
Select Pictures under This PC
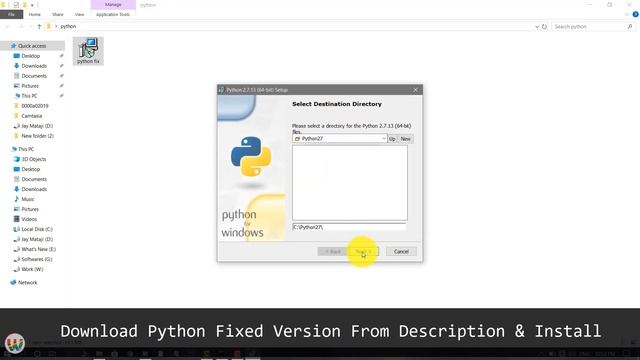(x=26, y=209)
